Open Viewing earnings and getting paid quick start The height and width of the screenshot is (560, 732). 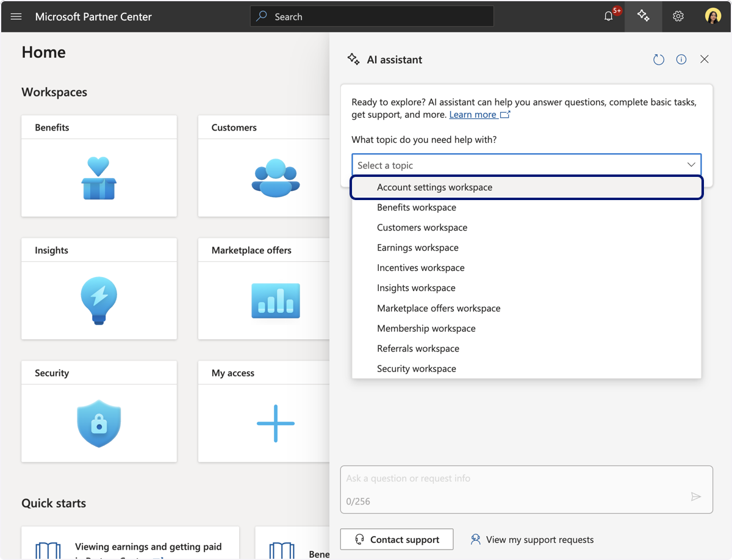(x=148, y=547)
